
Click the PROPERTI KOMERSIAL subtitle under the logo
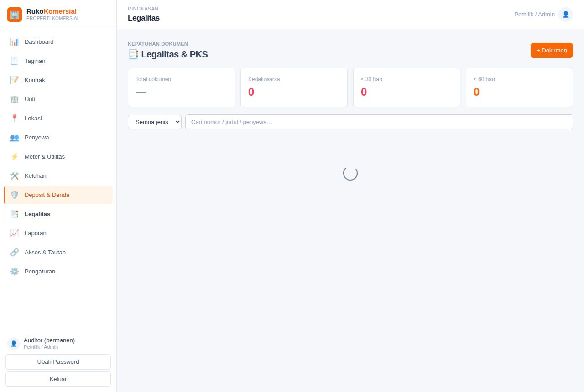(53, 19)
